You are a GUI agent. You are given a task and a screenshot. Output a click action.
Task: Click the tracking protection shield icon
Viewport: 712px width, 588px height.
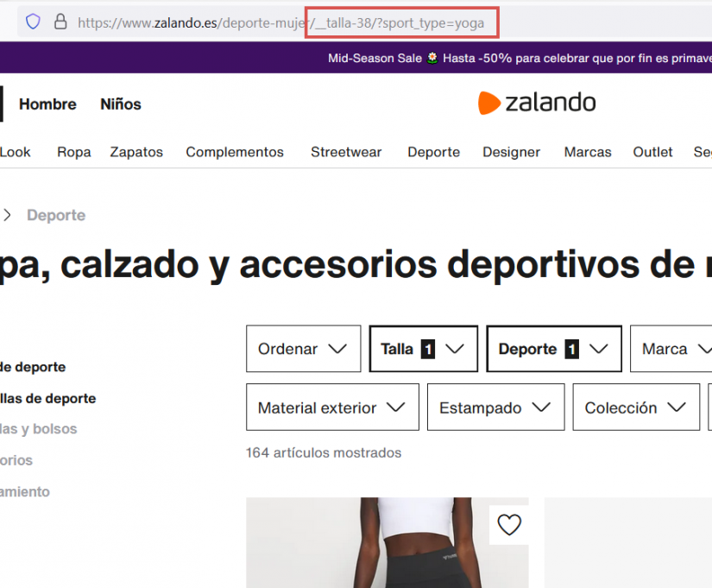(33, 22)
